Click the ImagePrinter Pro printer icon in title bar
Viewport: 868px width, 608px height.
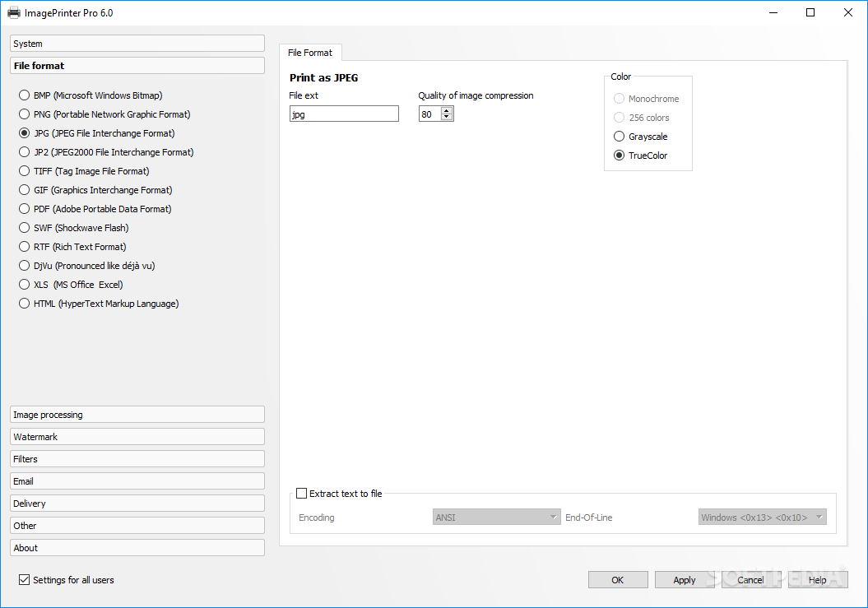tap(14, 12)
